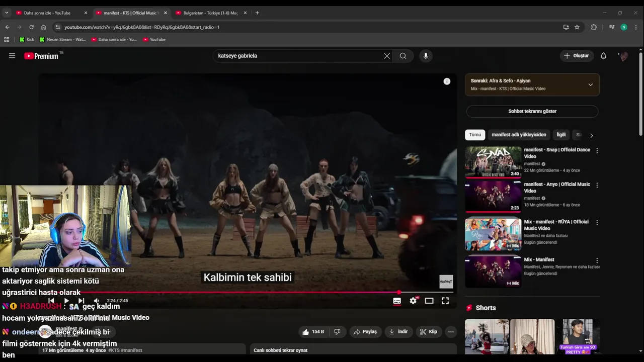Dislike the video
This screenshot has height=362, width=644.
pos(337,332)
